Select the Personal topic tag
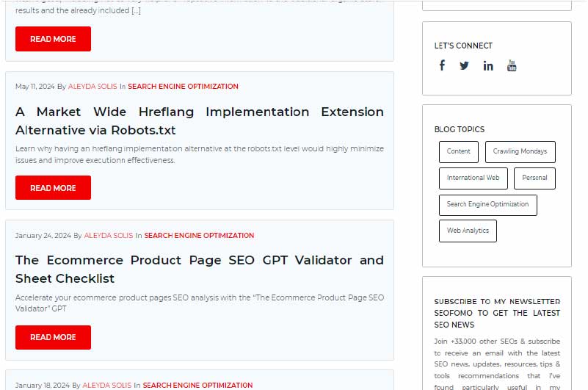 534,178
